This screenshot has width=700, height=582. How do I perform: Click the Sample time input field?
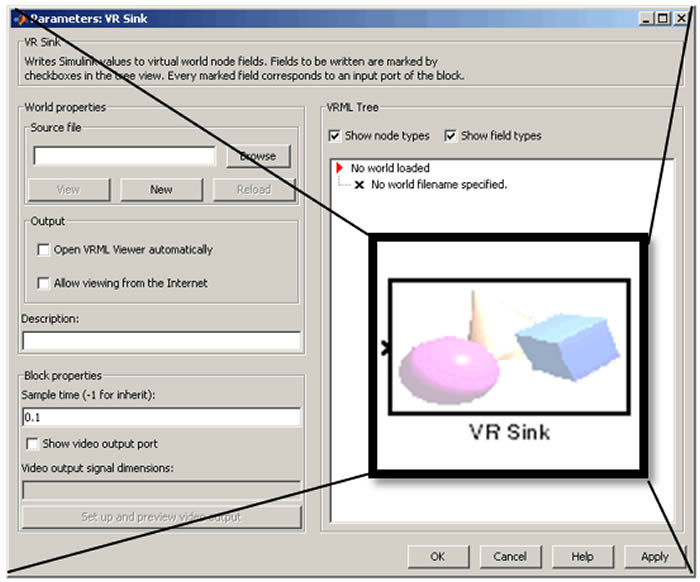160,417
